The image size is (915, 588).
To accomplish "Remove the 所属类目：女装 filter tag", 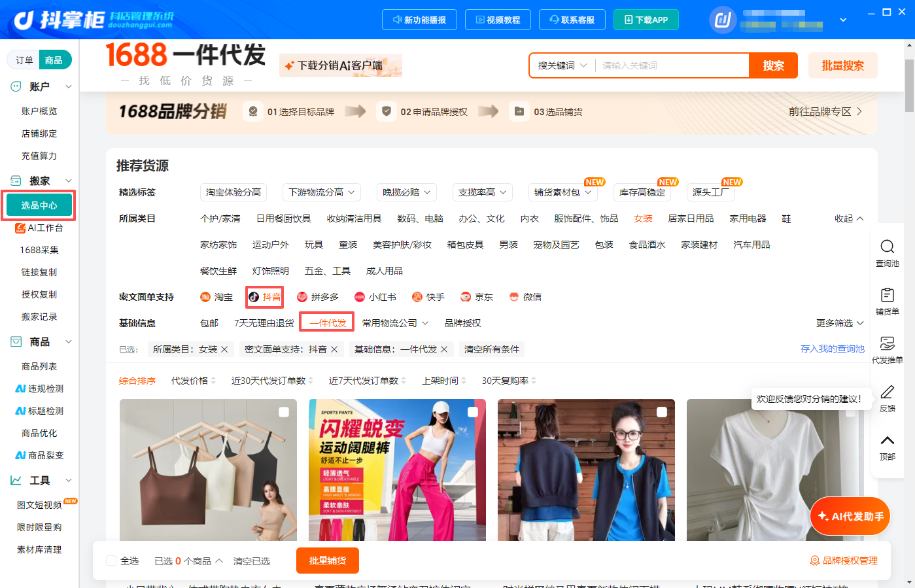I will pyautogui.click(x=224, y=349).
